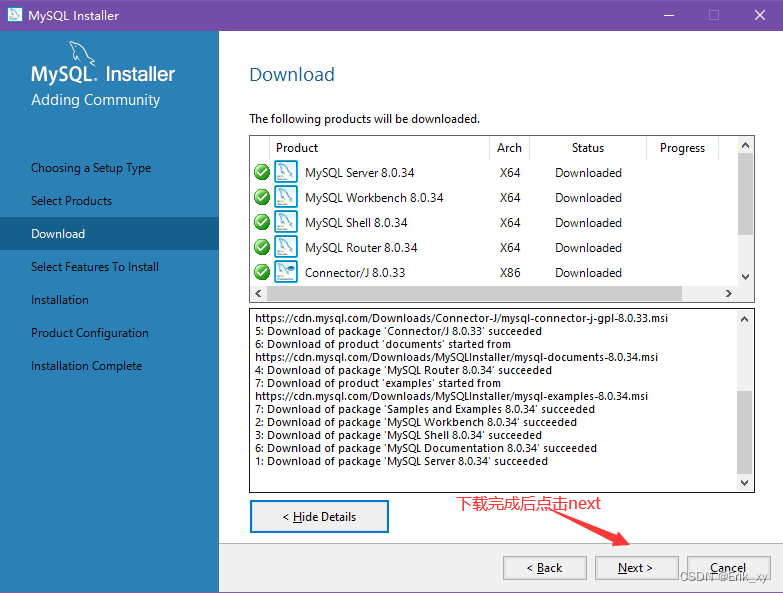The image size is (783, 593).
Task: Close the MySQL Installer window
Action: click(760, 15)
